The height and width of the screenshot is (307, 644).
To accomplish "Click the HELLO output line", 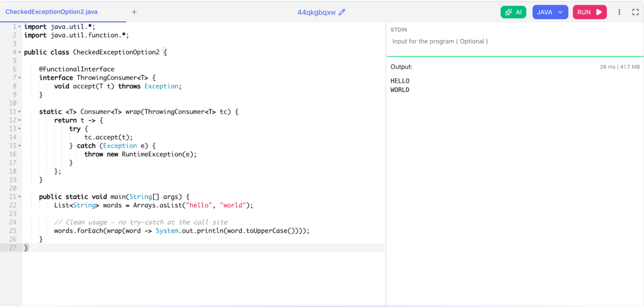I will 400,81.
